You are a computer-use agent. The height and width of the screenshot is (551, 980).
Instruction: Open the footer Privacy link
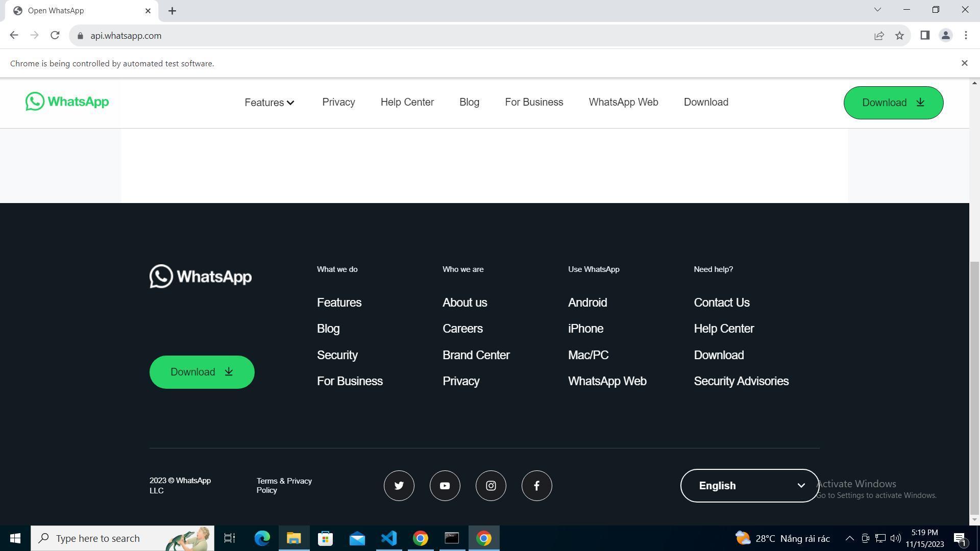coord(461,381)
